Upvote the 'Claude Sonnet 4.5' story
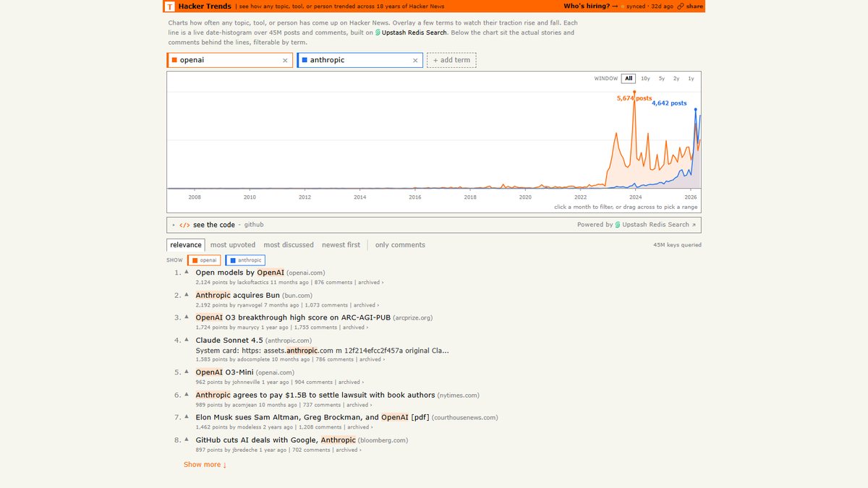 pos(187,340)
